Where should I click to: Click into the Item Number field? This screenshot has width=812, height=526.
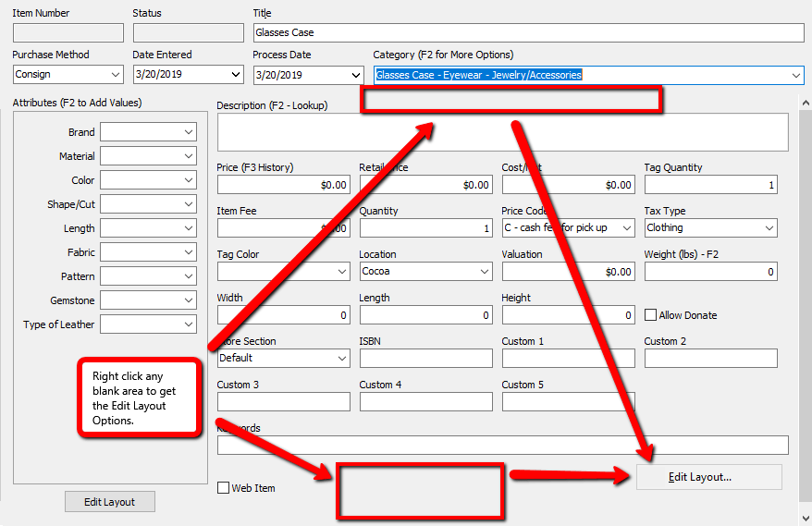coord(68,32)
